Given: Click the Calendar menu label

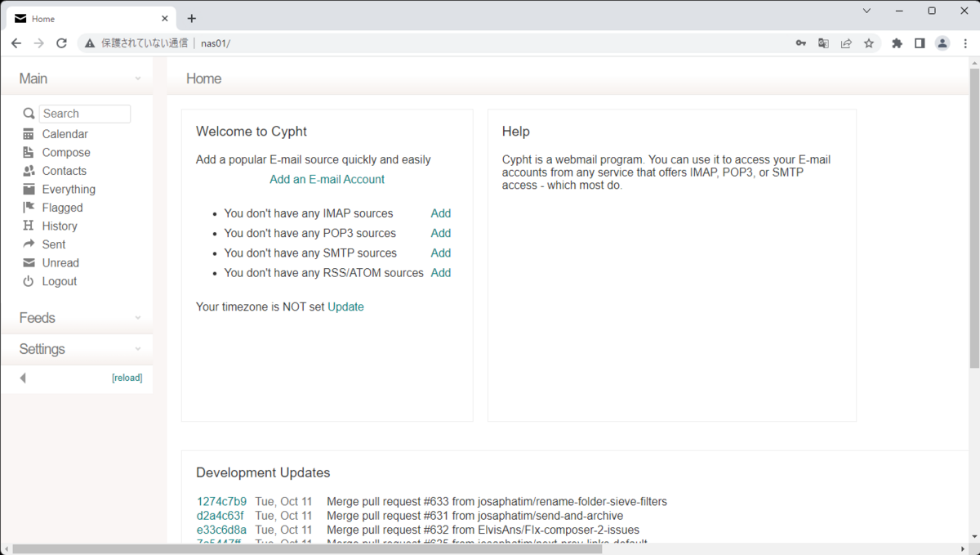Looking at the screenshot, I should [x=65, y=134].
